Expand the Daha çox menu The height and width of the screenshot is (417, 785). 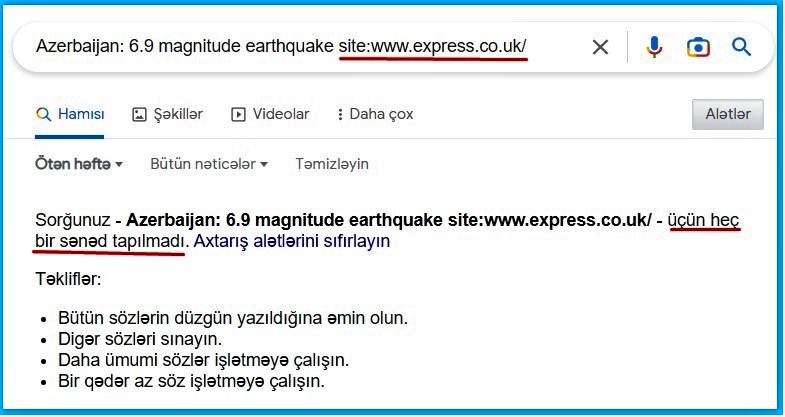click(381, 114)
